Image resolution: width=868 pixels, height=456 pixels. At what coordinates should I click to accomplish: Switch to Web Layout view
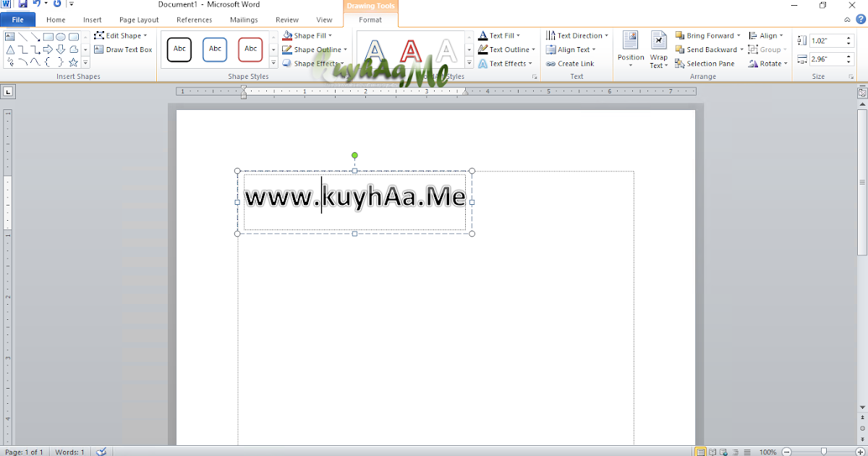[x=725, y=452]
